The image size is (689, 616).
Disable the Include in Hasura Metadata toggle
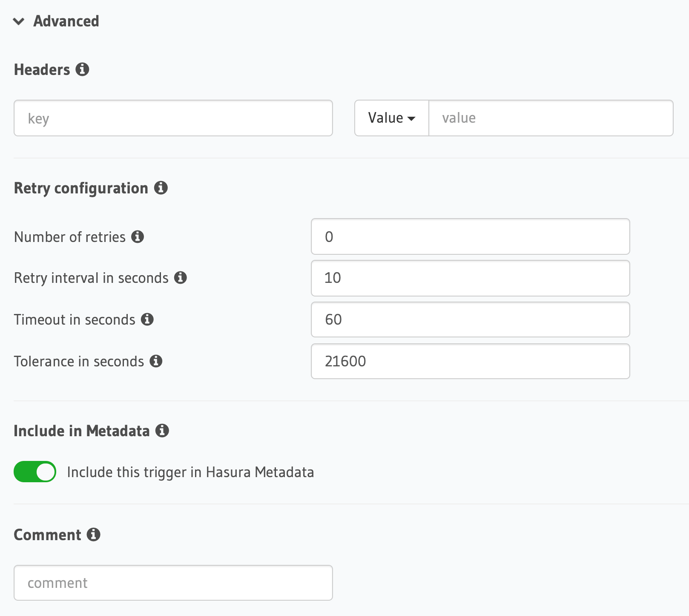pyautogui.click(x=35, y=472)
